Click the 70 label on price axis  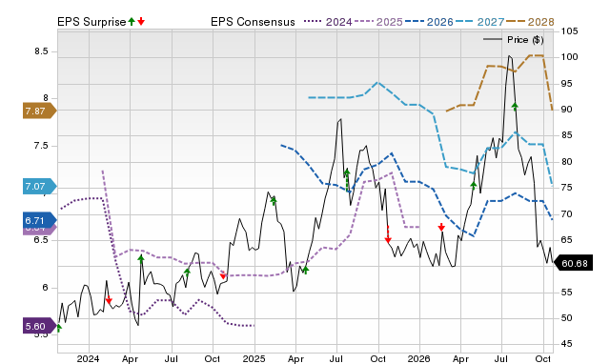pyautogui.click(x=566, y=213)
